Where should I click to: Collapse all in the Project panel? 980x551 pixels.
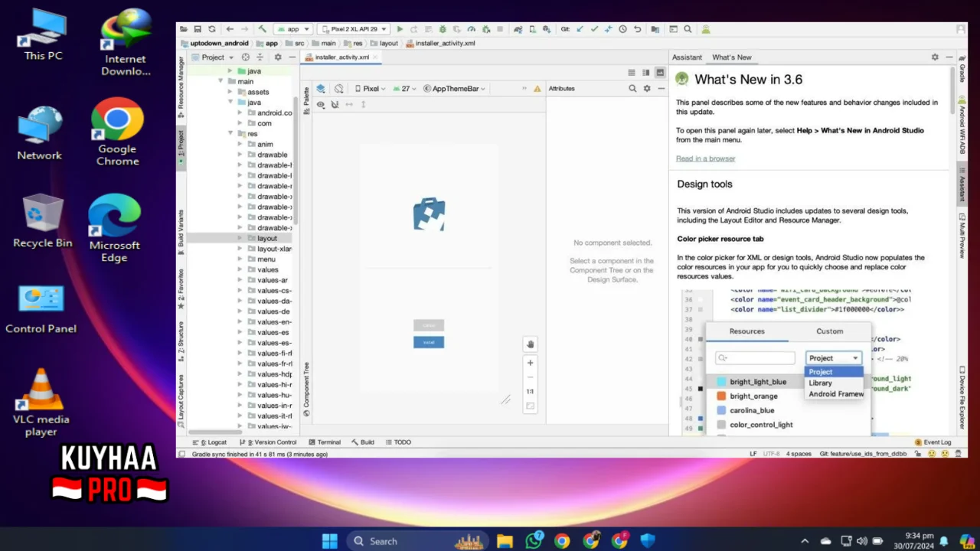[260, 57]
